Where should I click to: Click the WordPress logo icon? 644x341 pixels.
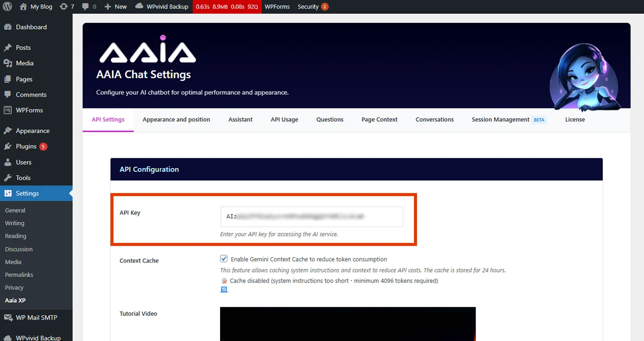coord(7,7)
